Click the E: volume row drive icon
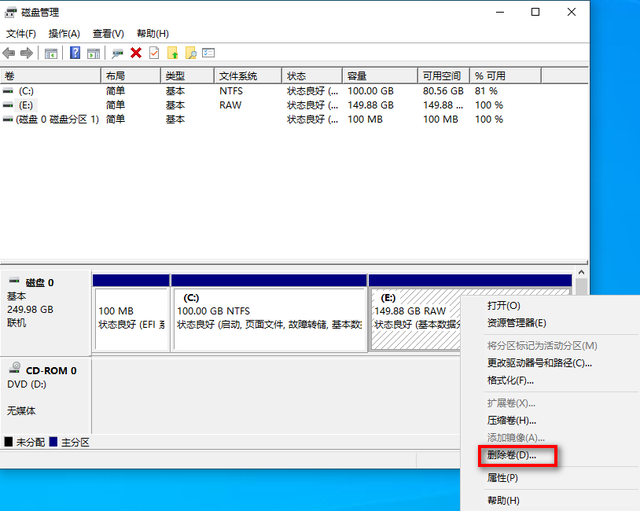The image size is (640, 511). [8, 105]
